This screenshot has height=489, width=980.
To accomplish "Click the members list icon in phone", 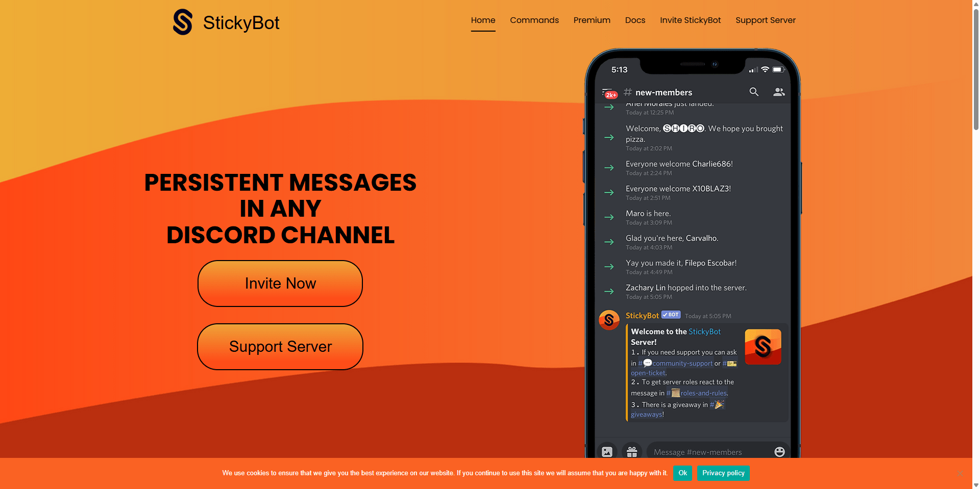I will pos(779,92).
